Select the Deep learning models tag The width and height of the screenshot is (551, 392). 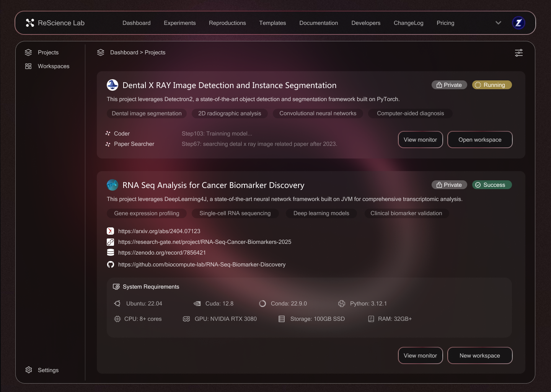(x=321, y=213)
